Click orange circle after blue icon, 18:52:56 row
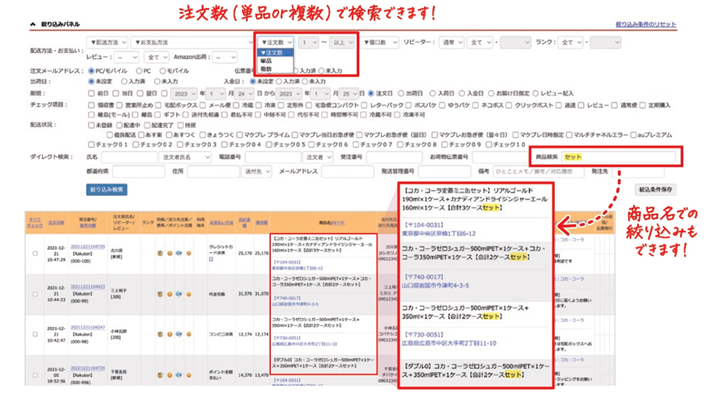This screenshot has width=707, height=393. [x=189, y=375]
